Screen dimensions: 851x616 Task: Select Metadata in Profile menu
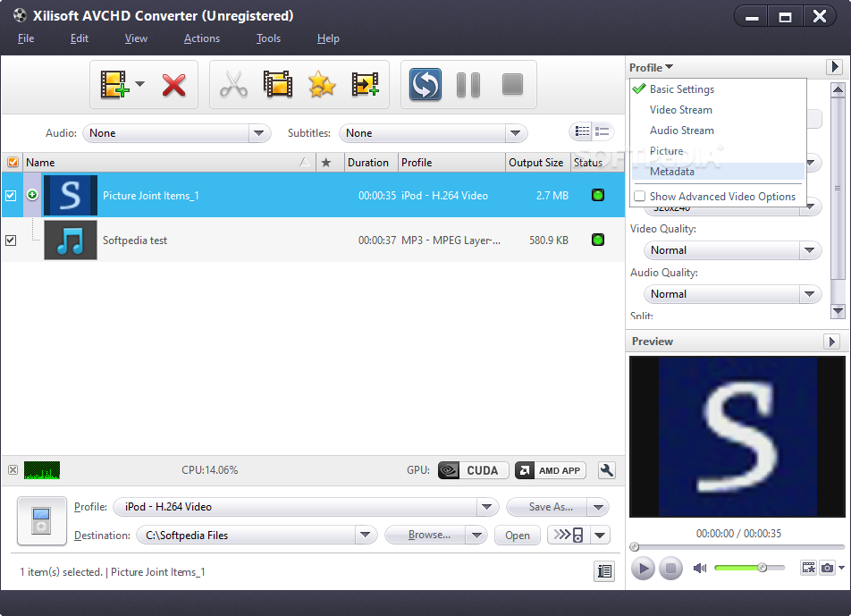point(718,172)
